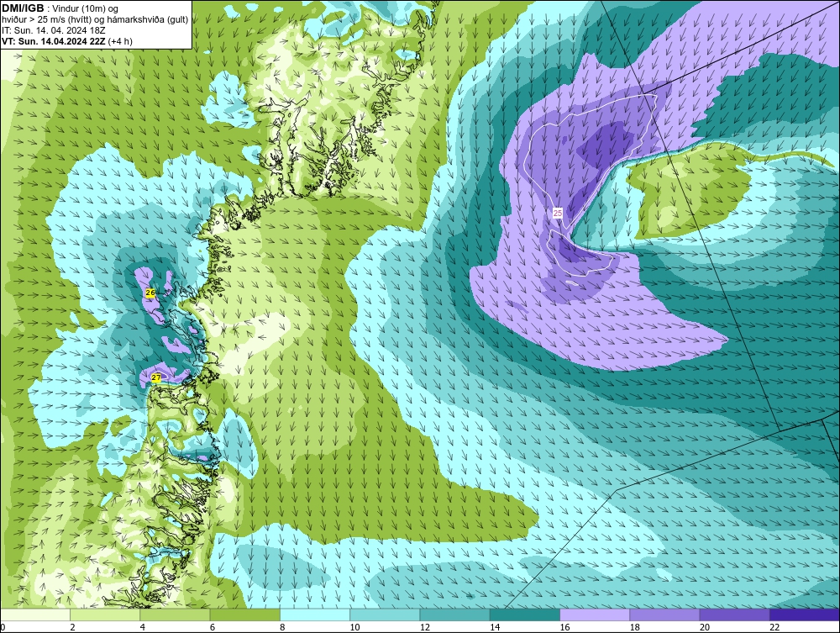Select the 12–14 m/s teal legend swatch
Viewport: 840px width, 633px height.
coord(454,615)
